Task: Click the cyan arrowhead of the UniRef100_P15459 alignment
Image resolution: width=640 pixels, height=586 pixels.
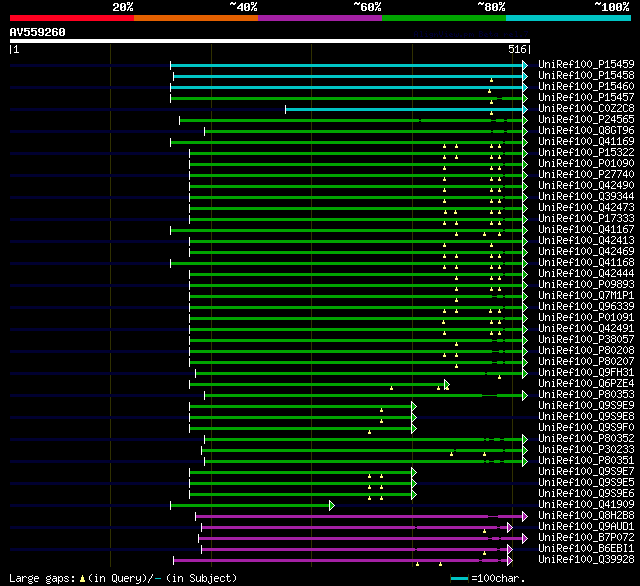Action: pyautogui.click(x=525, y=65)
